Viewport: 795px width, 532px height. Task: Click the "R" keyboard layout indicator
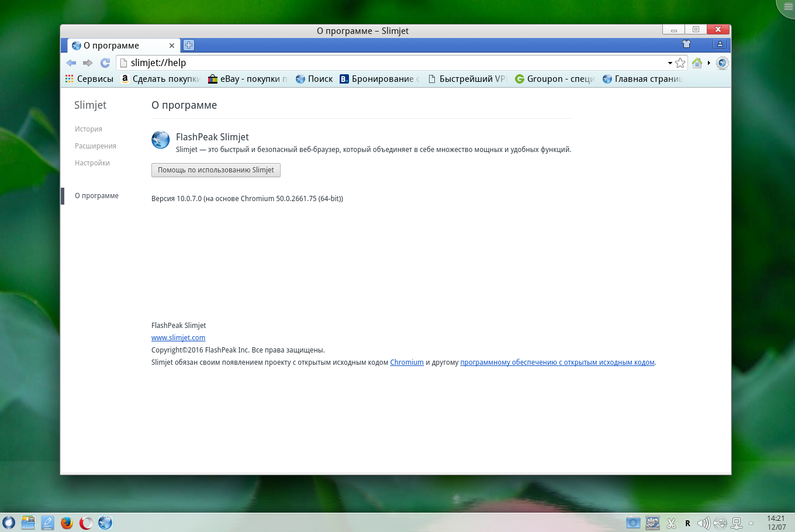point(687,523)
